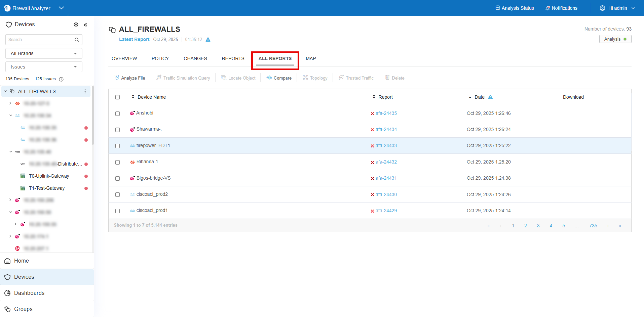Image resolution: width=644 pixels, height=317 pixels.
Task: Open the All Brands dropdown
Action: pyautogui.click(x=44, y=53)
